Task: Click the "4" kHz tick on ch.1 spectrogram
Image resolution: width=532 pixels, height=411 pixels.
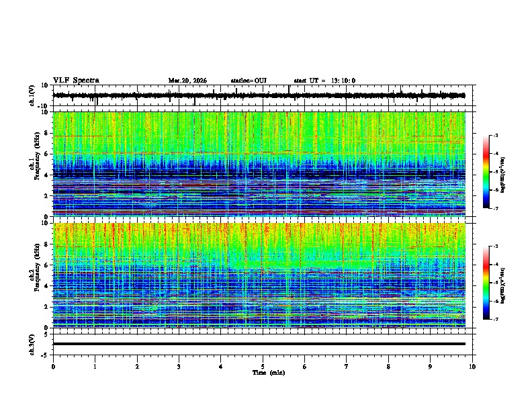Action: 46,175
